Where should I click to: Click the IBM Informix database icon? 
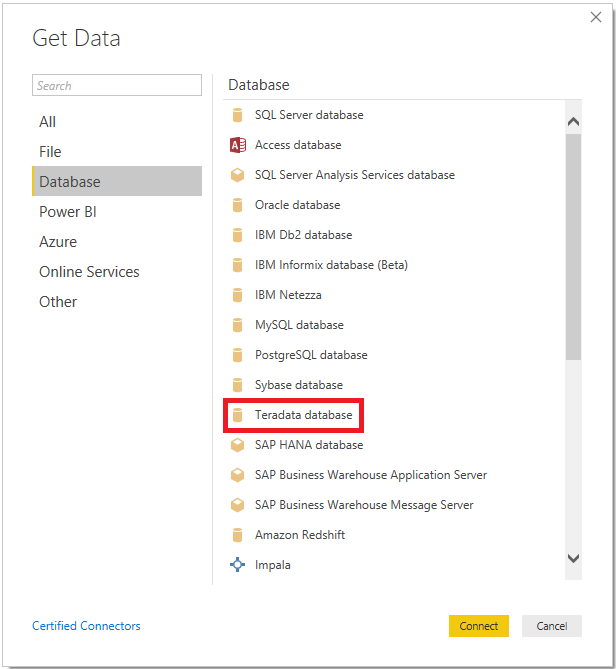pos(237,265)
